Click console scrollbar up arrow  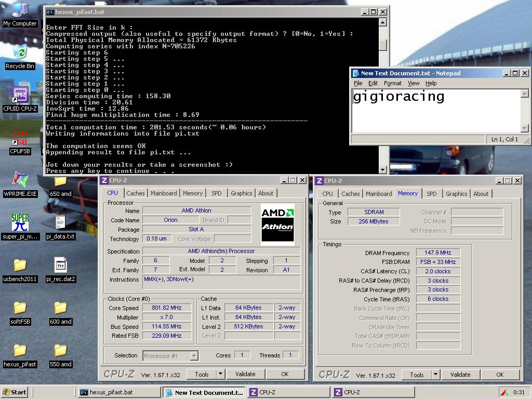tap(383, 22)
